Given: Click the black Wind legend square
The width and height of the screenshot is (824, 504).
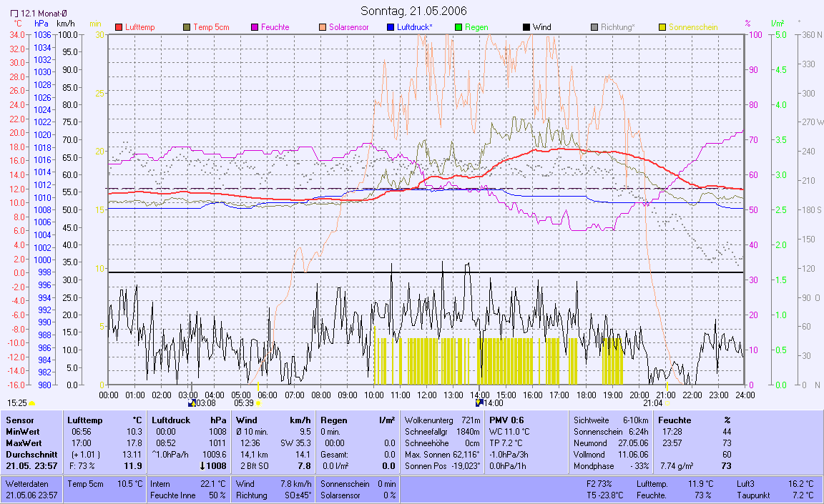Looking at the screenshot, I should pos(526,27).
